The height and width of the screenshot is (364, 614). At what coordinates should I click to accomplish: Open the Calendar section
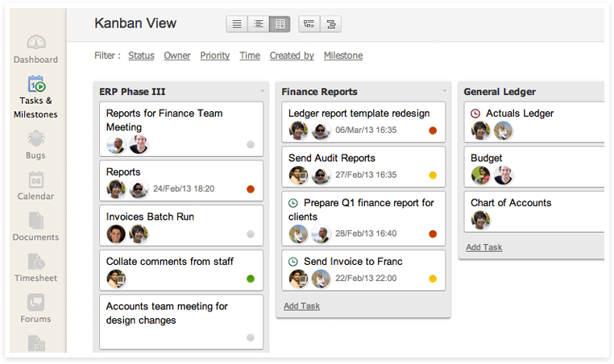pos(35,186)
